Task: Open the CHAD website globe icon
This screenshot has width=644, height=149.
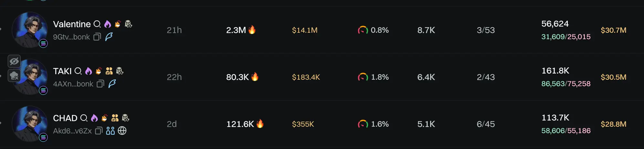Action: coord(122,131)
